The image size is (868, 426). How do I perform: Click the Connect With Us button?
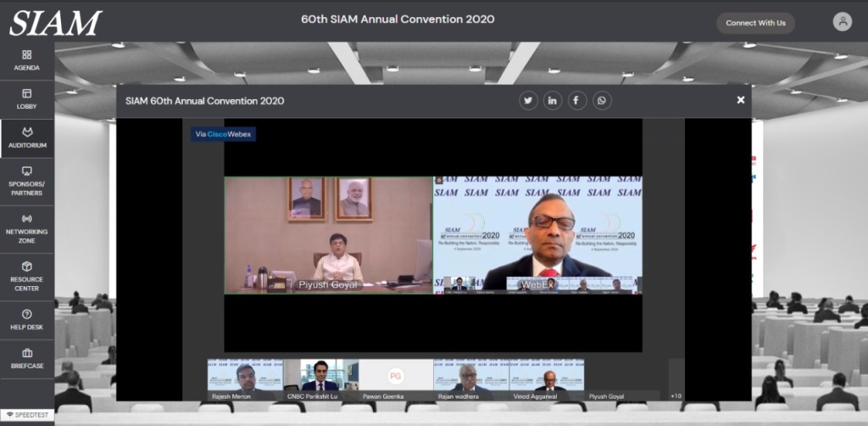755,23
